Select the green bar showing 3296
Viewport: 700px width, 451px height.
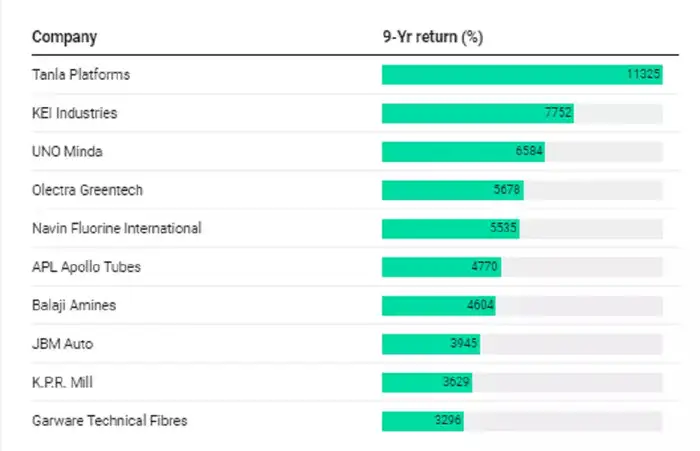pos(422,421)
